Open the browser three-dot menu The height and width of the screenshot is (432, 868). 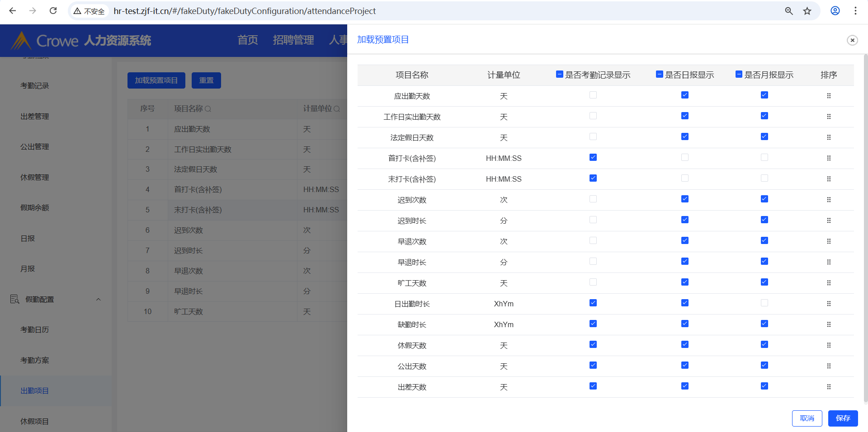pyautogui.click(x=855, y=11)
